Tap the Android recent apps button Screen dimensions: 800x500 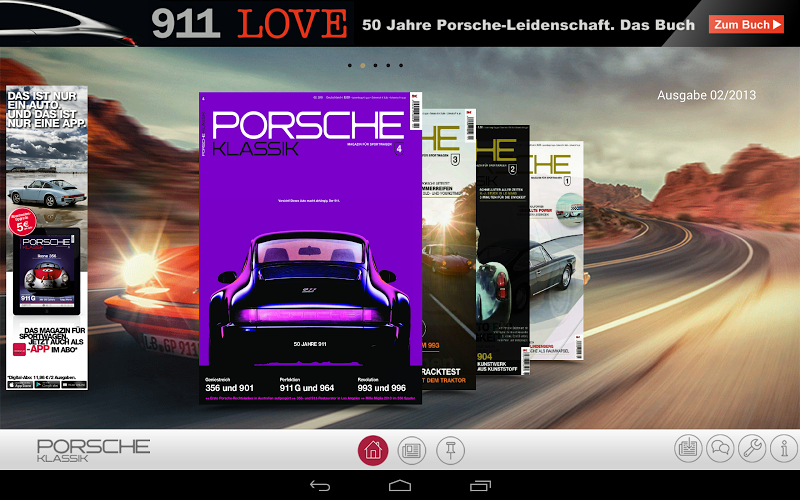click(x=480, y=486)
